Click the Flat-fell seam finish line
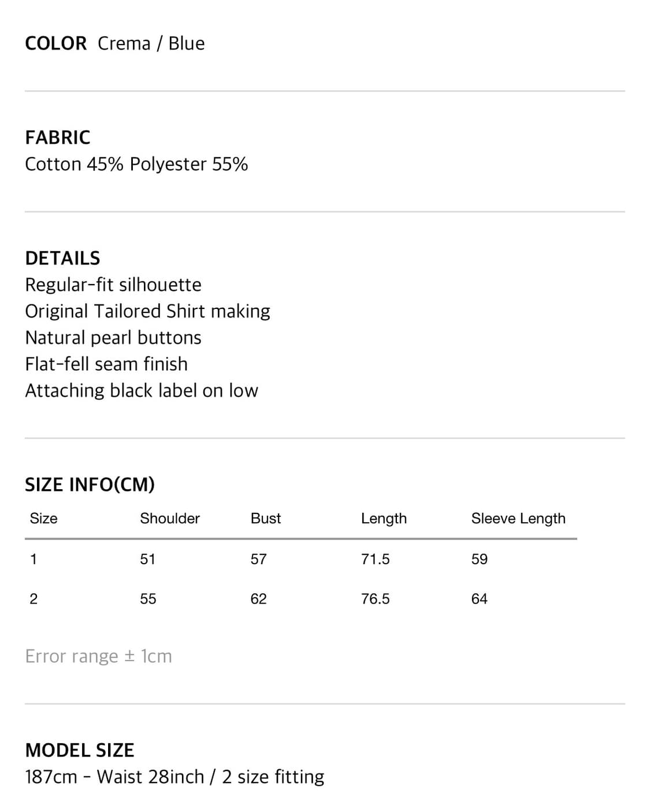 pyautogui.click(x=106, y=364)
